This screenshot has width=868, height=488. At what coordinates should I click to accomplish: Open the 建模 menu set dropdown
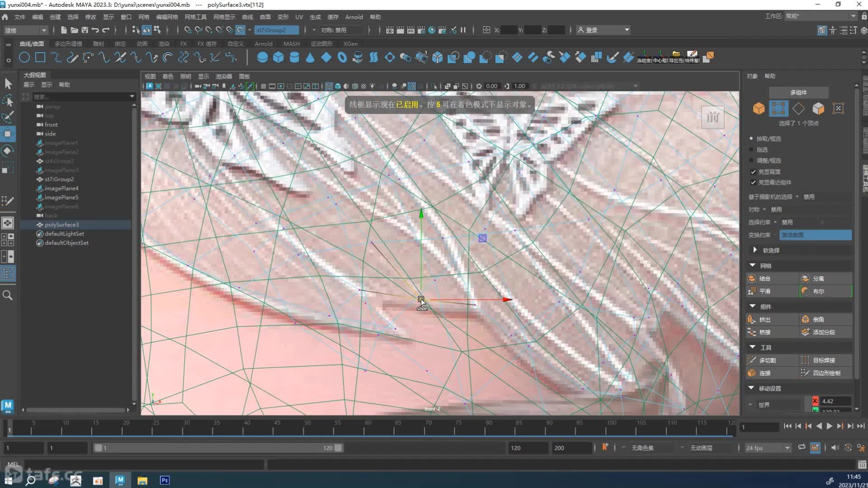(25, 30)
